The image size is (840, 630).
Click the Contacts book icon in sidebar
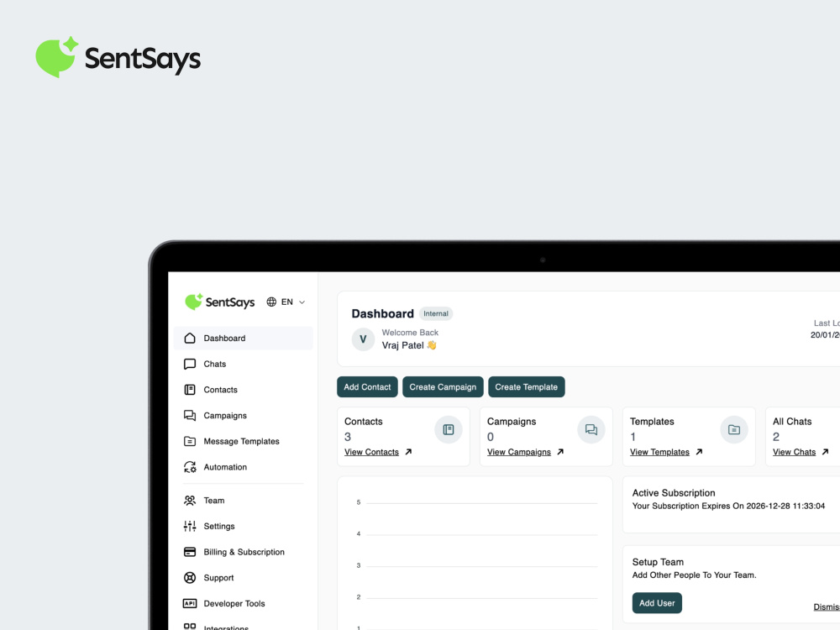click(190, 390)
